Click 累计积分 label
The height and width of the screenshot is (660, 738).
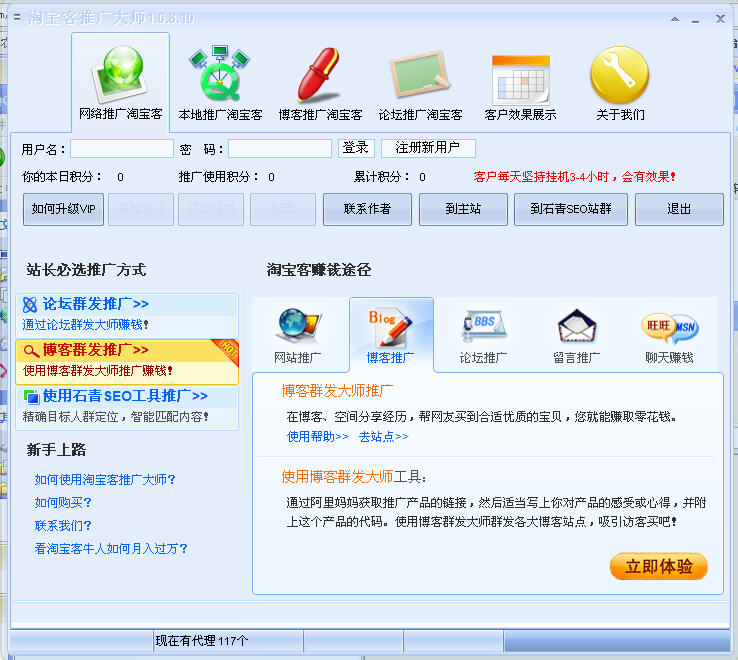(x=382, y=177)
